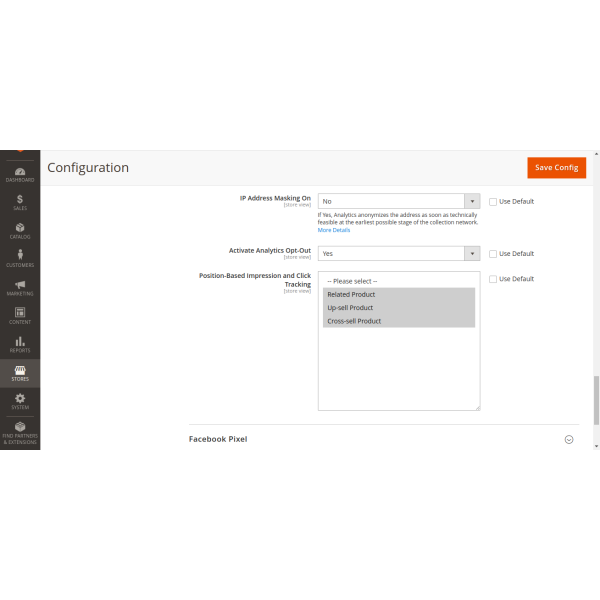This screenshot has width=600, height=600.
Task: Check Use Default for IP Address Masking
Action: (493, 201)
